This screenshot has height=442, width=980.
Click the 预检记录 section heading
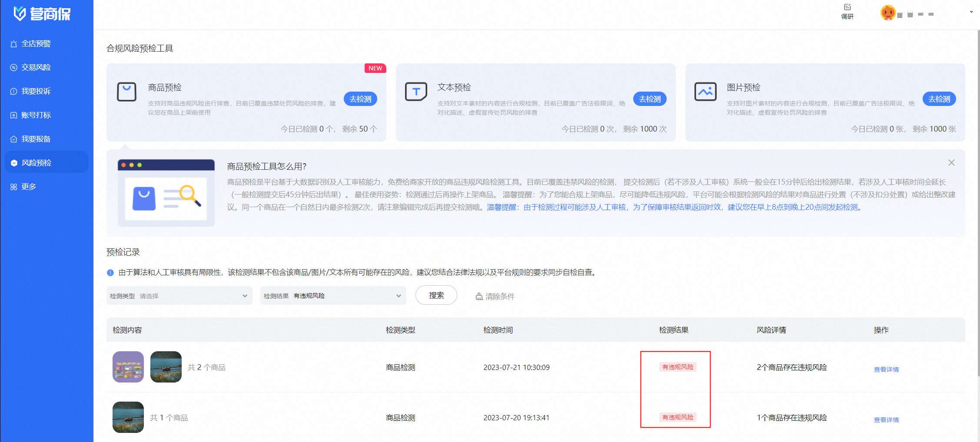coord(123,252)
